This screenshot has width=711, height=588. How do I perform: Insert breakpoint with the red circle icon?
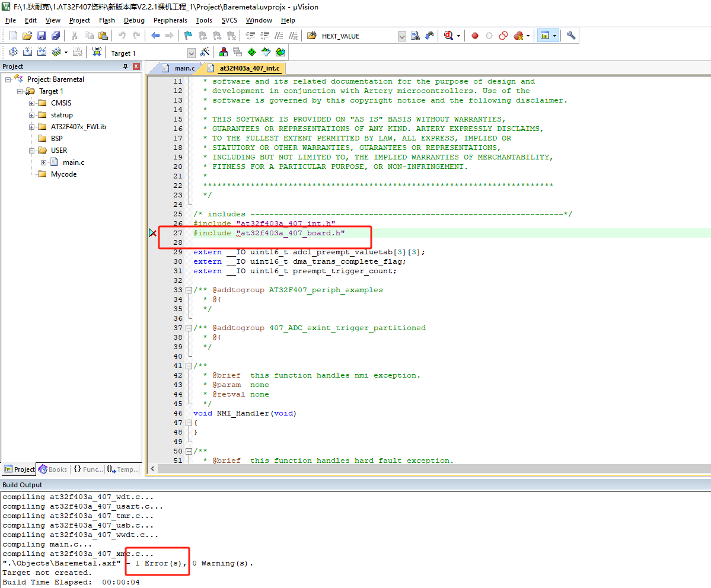[475, 36]
